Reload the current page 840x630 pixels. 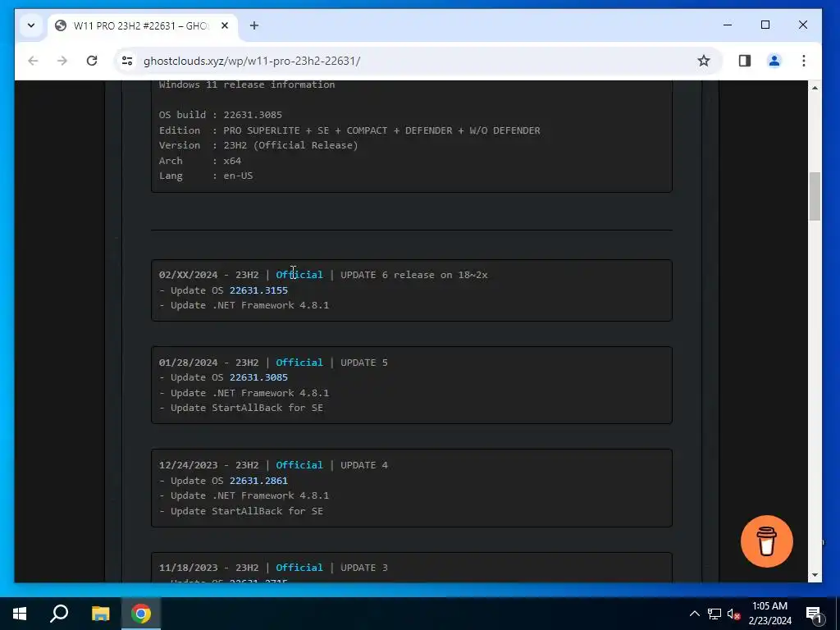pos(92,61)
